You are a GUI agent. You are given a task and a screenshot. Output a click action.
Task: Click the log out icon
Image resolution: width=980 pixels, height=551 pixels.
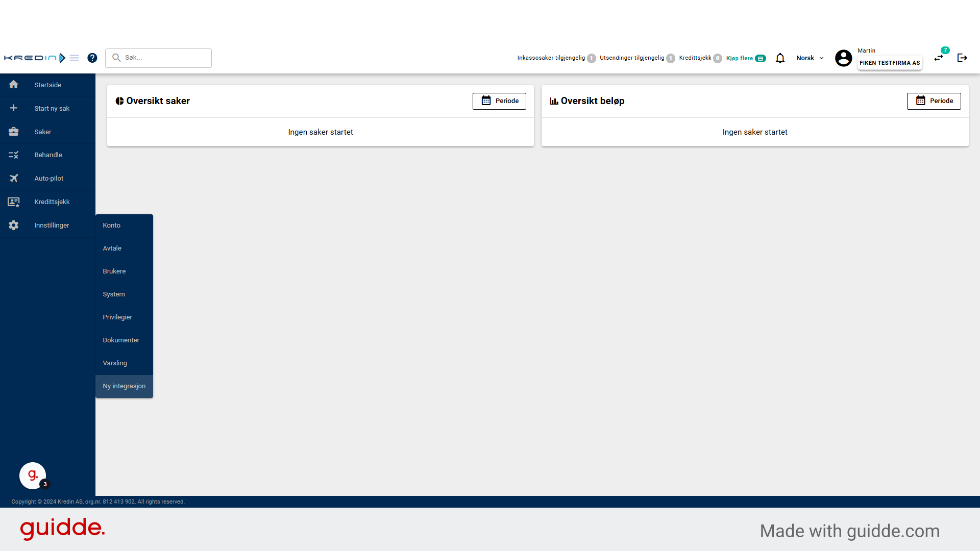point(962,58)
